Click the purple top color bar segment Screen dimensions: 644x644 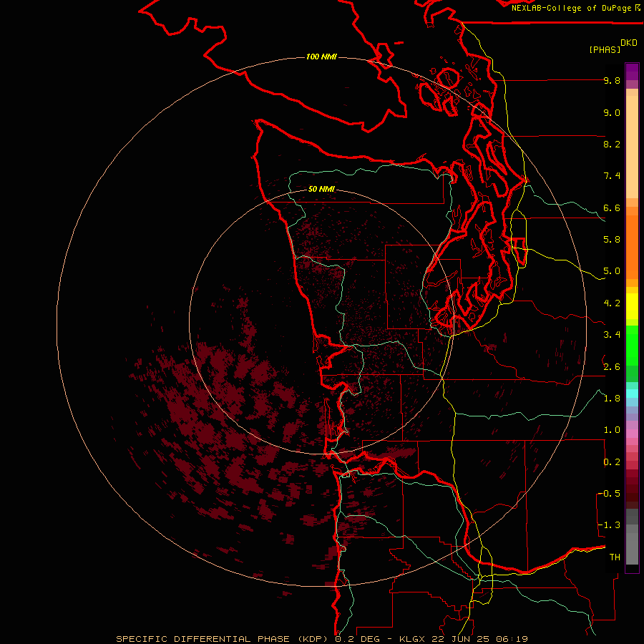pos(632,72)
